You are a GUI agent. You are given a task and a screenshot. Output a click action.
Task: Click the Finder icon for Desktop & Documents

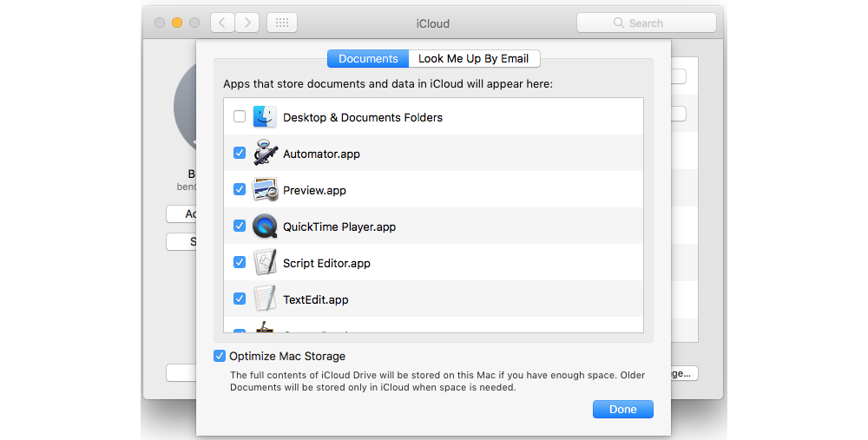[265, 117]
